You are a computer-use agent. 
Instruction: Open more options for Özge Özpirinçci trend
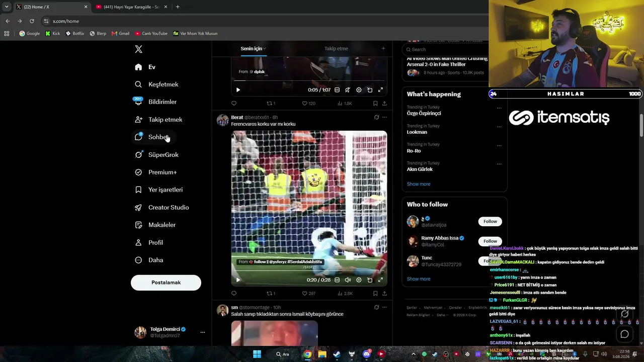coord(499,108)
